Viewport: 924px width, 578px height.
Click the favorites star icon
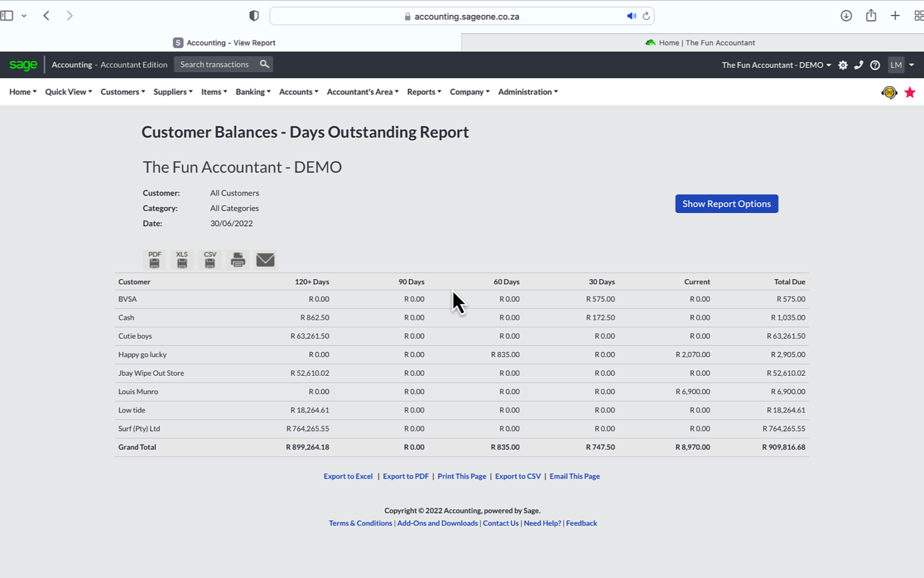910,92
